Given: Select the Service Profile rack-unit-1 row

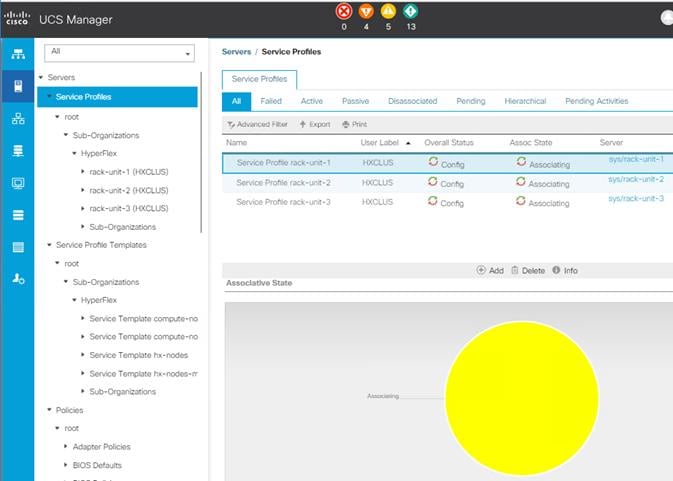Looking at the screenshot, I should [x=447, y=163].
